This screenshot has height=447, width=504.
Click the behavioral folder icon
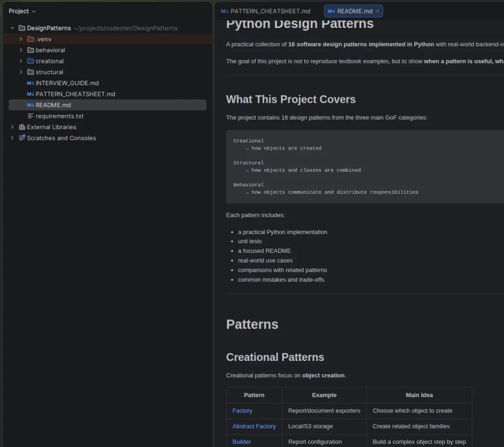(x=31, y=50)
